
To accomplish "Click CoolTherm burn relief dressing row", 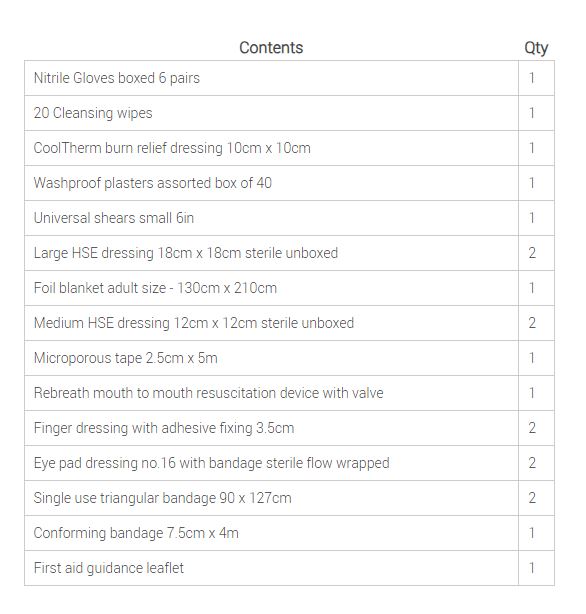I will pyautogui.click(x=289, y=148).
